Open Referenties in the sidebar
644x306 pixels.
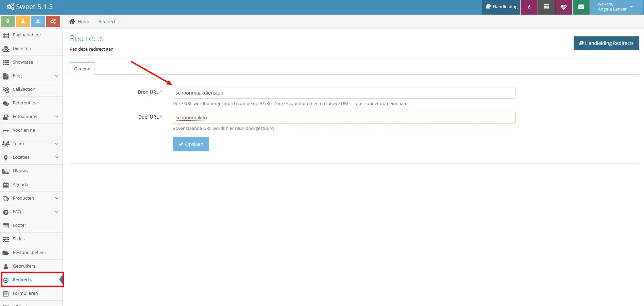[x=31, y=103]
